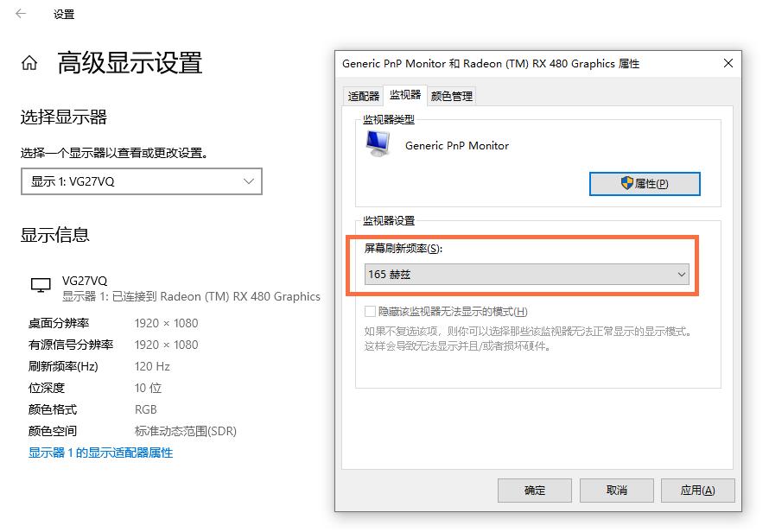
Task: Select the 监视器 tab
Action: (x=404, y=96)
